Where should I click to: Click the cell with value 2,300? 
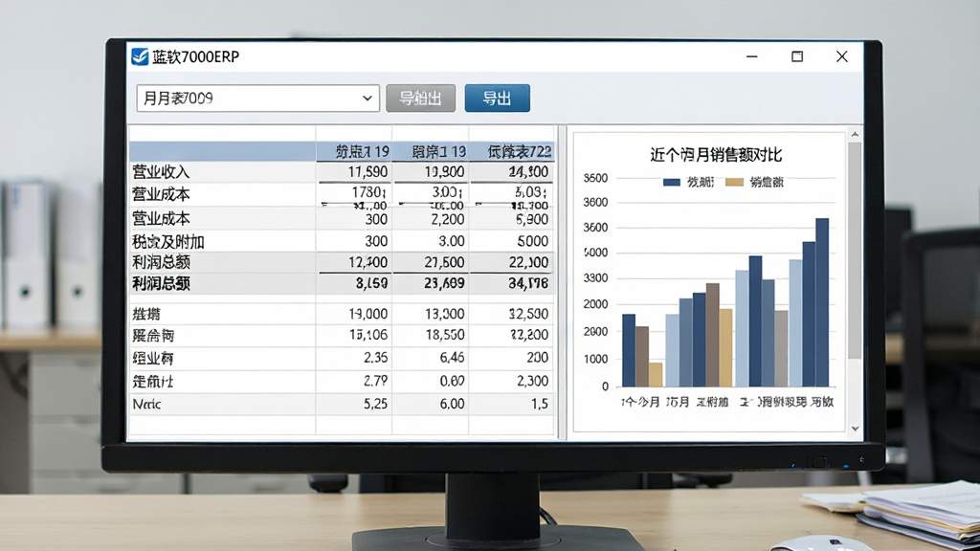[532, 381]
